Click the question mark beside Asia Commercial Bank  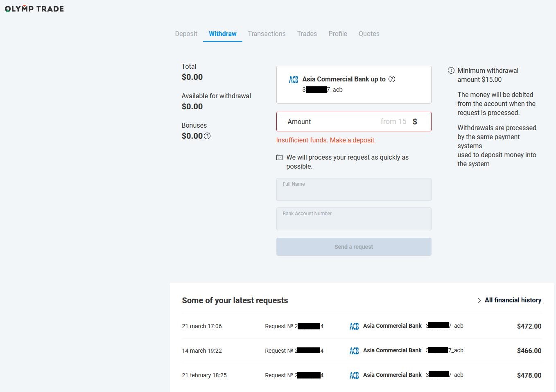392,79
